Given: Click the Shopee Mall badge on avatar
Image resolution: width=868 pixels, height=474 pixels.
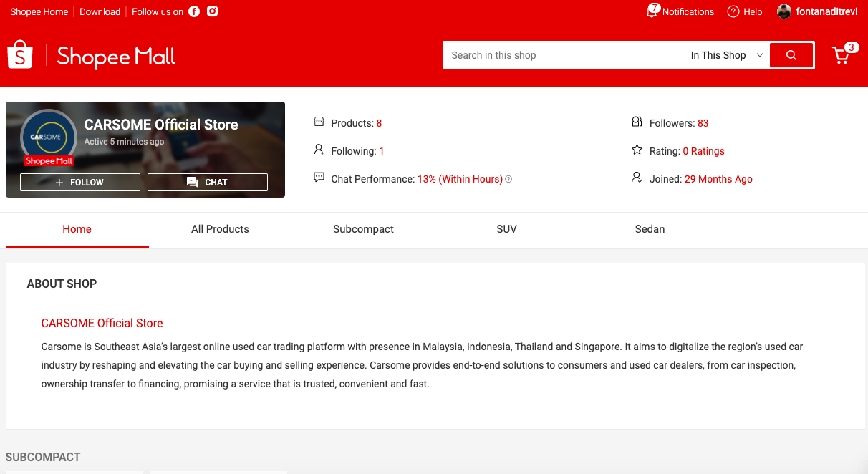Looking at the screenshot, I should pyautogui.click(x=49, y=161).
